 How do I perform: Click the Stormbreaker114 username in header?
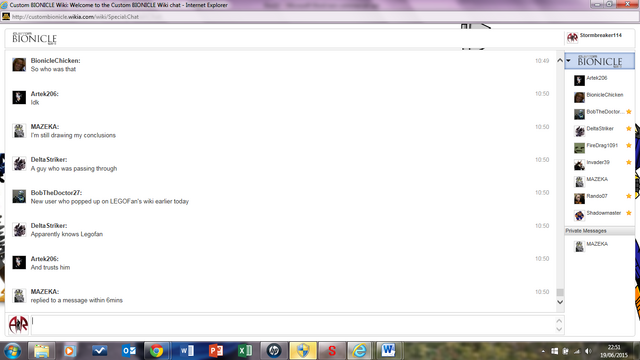[x=600, y=35]
